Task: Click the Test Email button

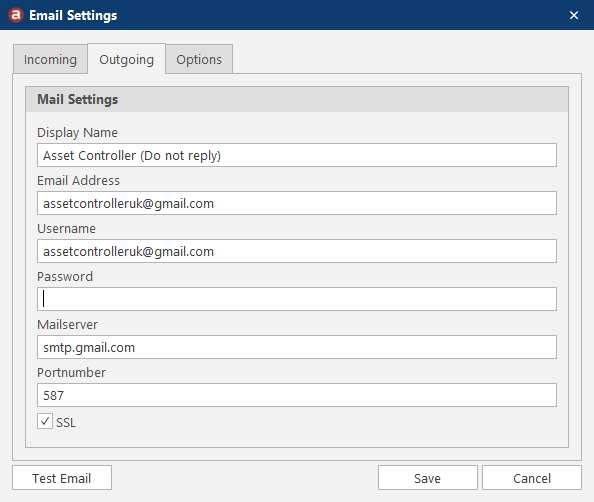Action: click(62, 478)
